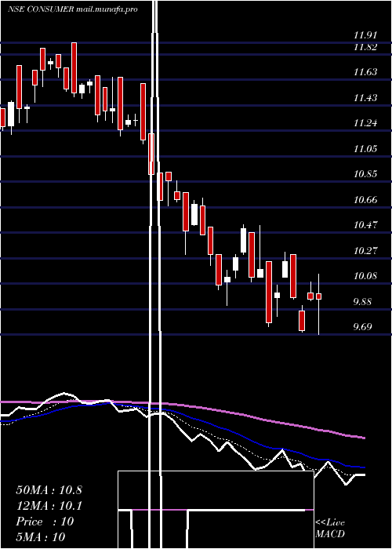Click the <<Live MACD label
This screenshot has width=392, height=549.
[x=330, y=529]
